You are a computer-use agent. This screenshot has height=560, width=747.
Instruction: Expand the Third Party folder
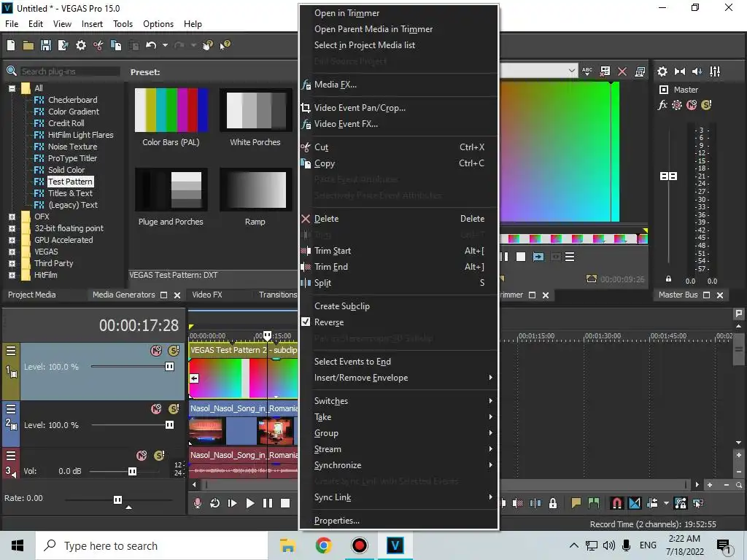click(12, 263)
